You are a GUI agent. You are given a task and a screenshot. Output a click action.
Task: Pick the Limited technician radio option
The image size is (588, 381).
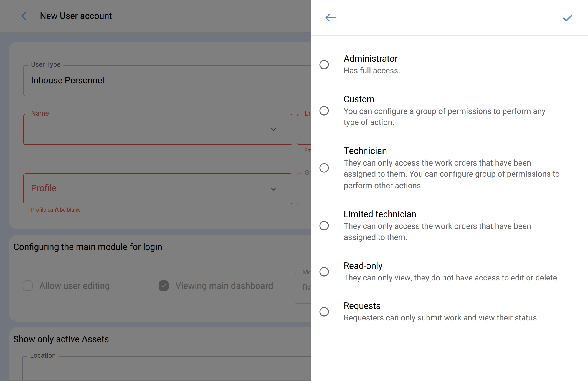[x=324, y=225]
